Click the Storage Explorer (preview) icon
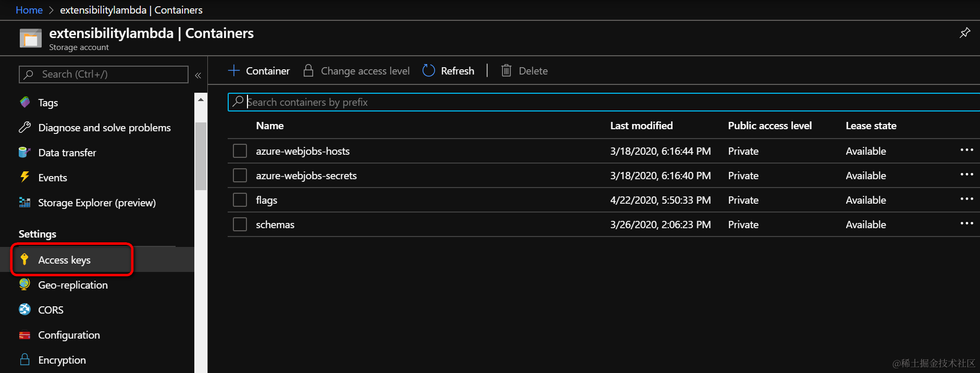This screenshot has width=980, height=373. tap(24, 202)
